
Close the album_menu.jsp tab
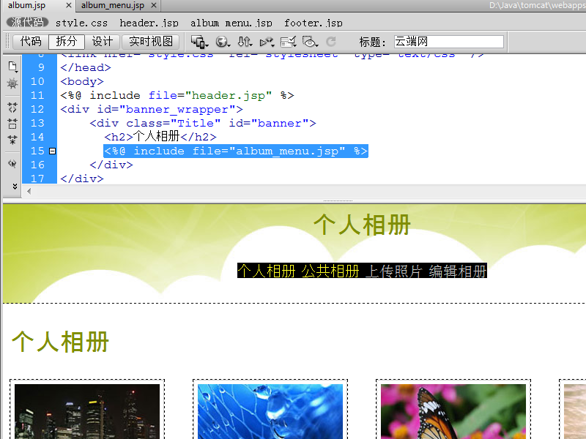click(x=154, y=5)
